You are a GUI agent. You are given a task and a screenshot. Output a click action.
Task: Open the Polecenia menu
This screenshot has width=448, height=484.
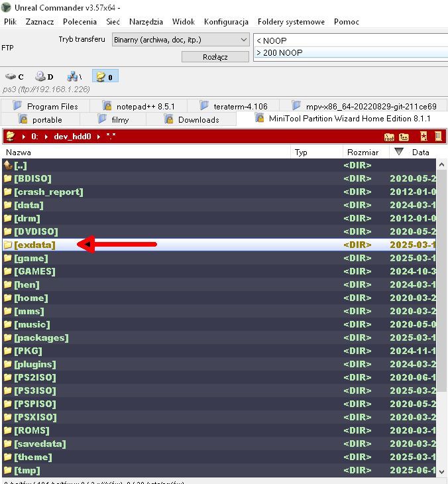(80, 22)
